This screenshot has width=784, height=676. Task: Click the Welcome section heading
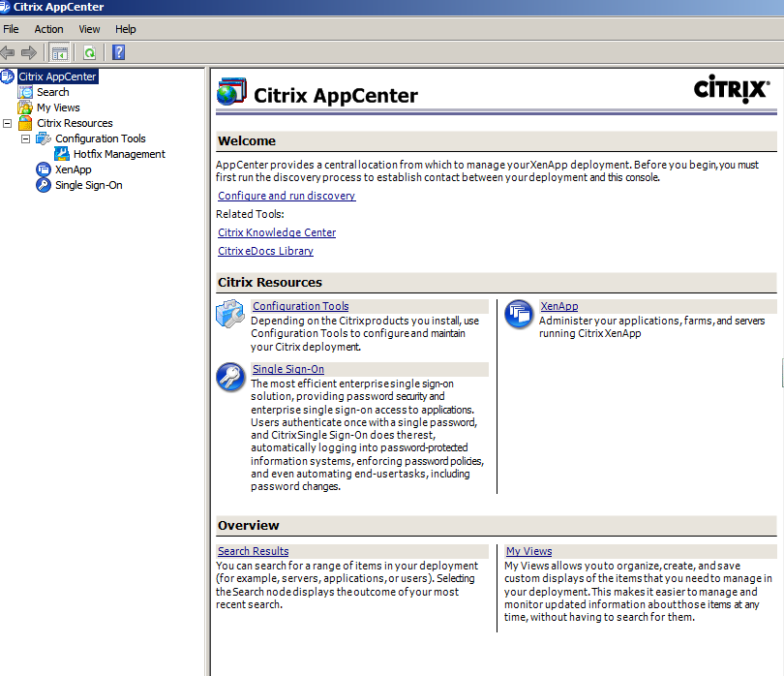247,141
